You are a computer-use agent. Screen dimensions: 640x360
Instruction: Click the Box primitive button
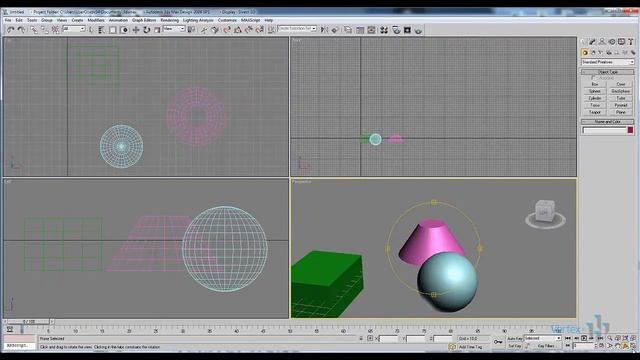595,84
